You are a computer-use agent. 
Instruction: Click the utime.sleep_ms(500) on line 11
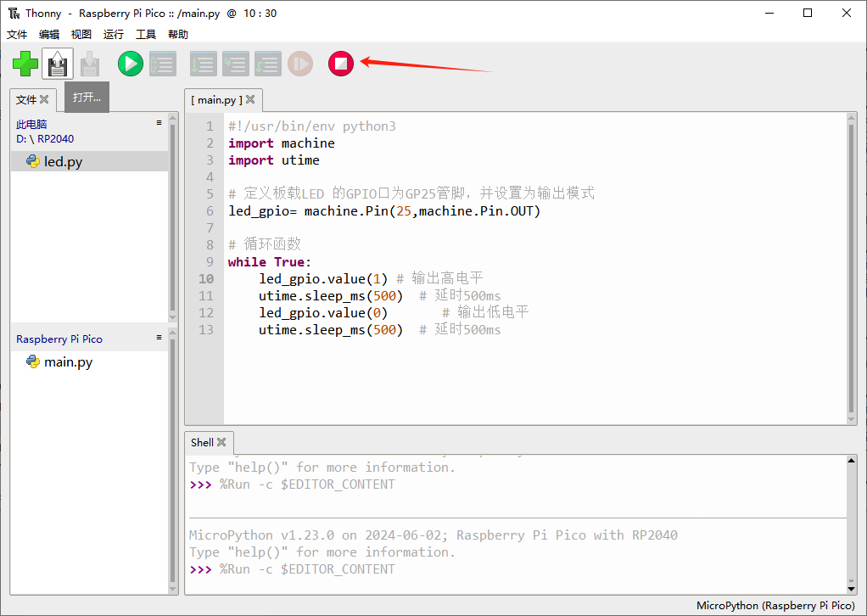tap(331, 296)
